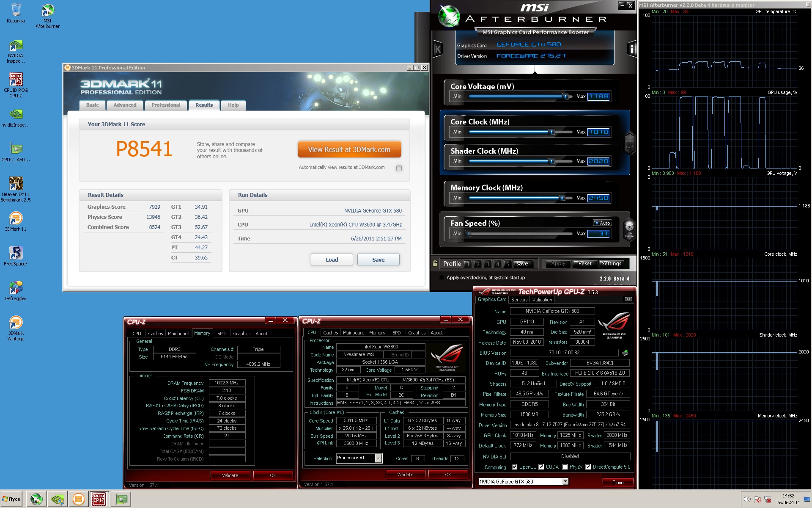Open the nvidiaInspector second desktop icon

(x=16, y=118)
